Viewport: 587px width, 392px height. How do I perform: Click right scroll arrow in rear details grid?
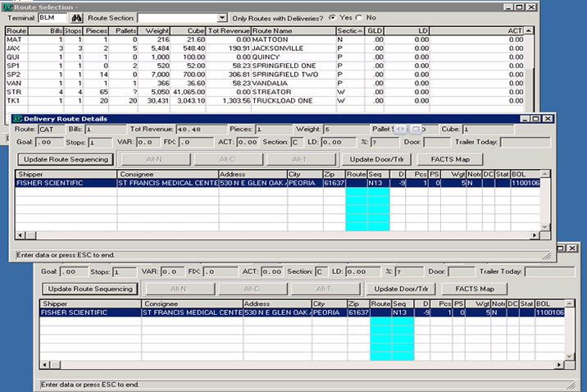559,365
